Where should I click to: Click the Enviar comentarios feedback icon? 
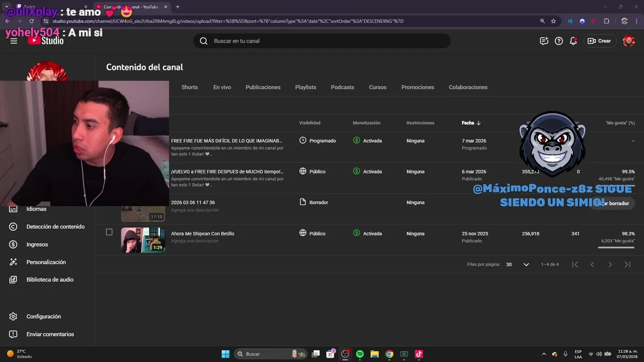coord(14,334)
